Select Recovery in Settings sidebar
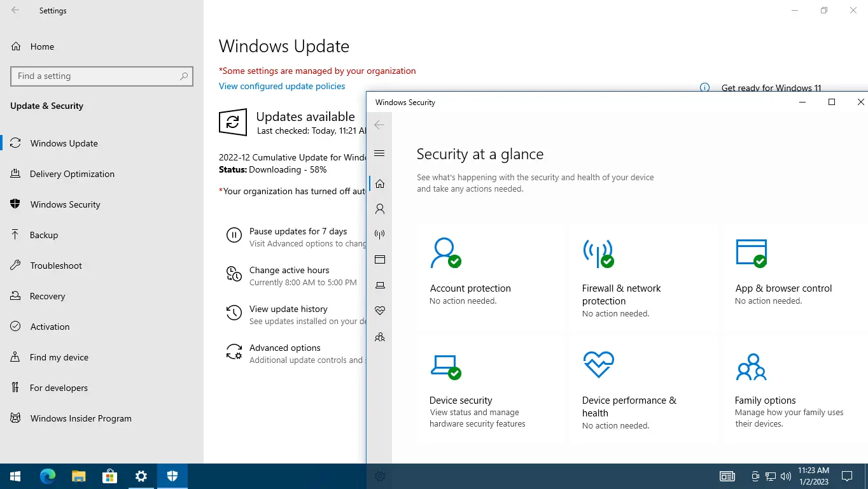 coord(102,296)
